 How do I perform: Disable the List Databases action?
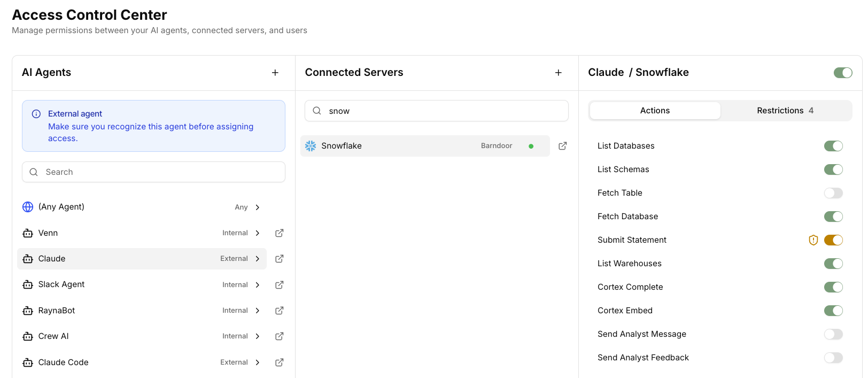click(x=833, y=146)
